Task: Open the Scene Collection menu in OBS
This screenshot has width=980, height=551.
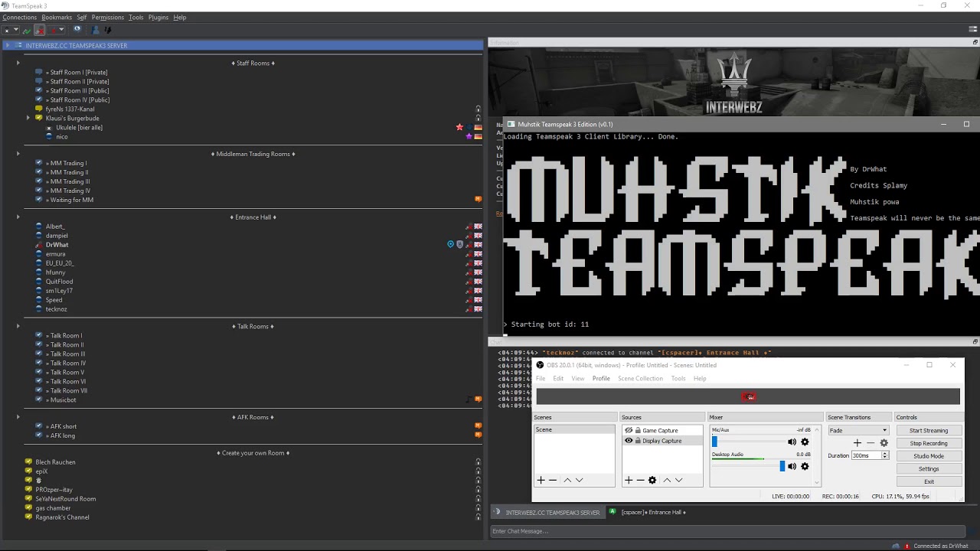Action: pos(640,378)
